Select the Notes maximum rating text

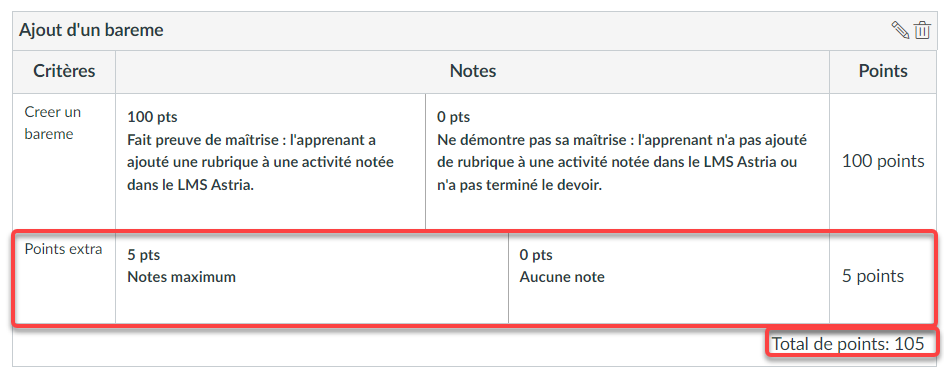[x=181, y=277]
